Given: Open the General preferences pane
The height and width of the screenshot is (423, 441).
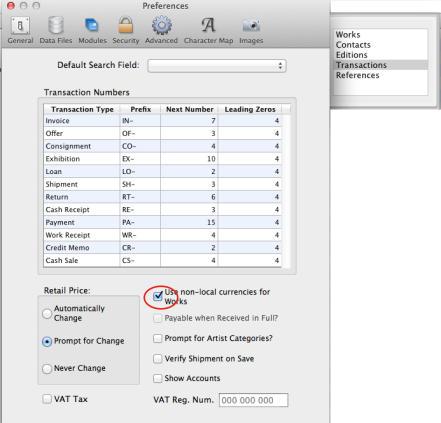Looking at the screenshot, I should click(20, 30).
